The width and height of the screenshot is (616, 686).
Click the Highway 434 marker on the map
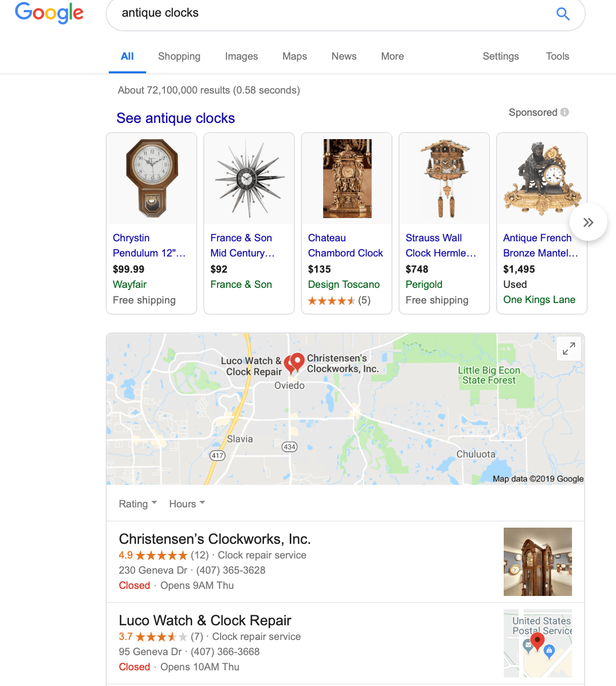(x=289, y=447)
